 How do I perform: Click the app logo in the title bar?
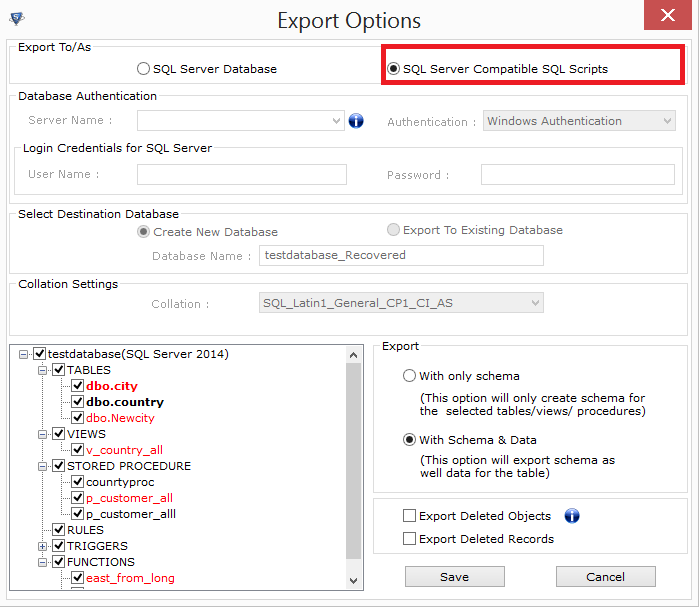15,19
